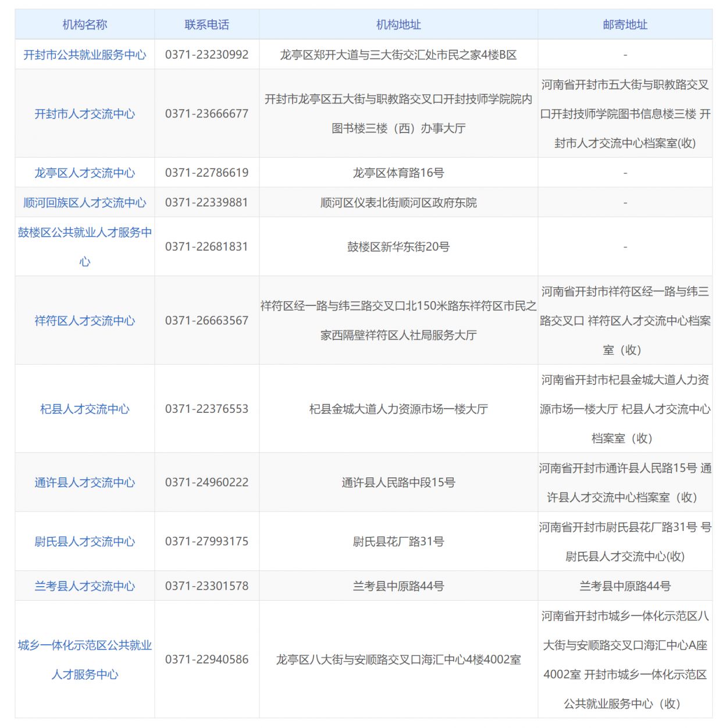Image resolution: width=716 pixels, height=728 pixels.
Task: Click address 龙亭区八大街与安顺路交叉口海汇中心4楼4002室
Action: tap(398, 659)
